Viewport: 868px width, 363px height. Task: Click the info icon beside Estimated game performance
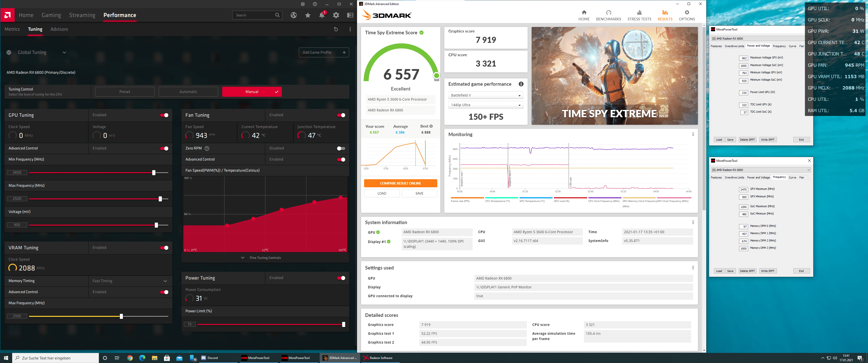(x=521, y=84)
